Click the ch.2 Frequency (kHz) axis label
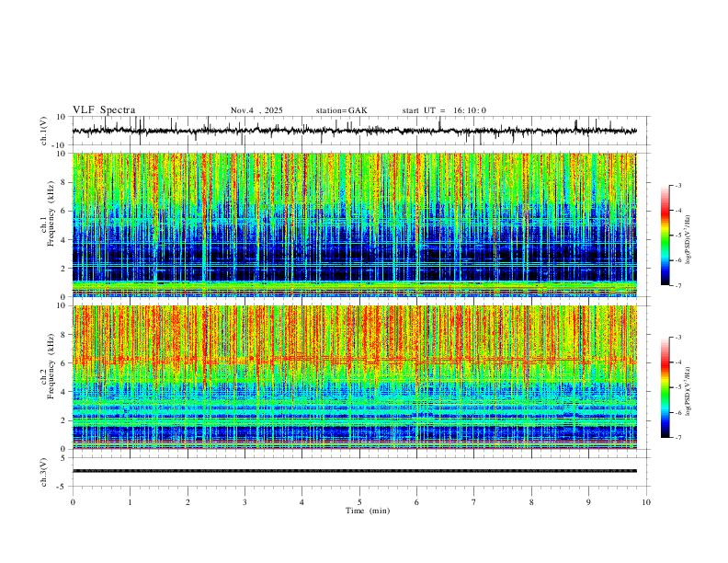The height and width of the screenshot is (563, 728). [x=48, y=366]
